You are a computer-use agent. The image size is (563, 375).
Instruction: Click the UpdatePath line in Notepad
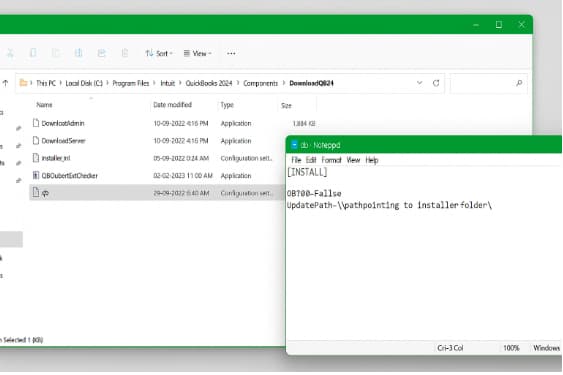coord(389,205)
